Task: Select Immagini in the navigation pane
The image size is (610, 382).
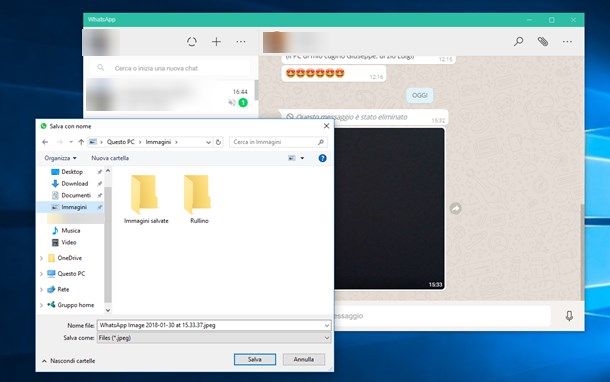Action: [74, 207]
